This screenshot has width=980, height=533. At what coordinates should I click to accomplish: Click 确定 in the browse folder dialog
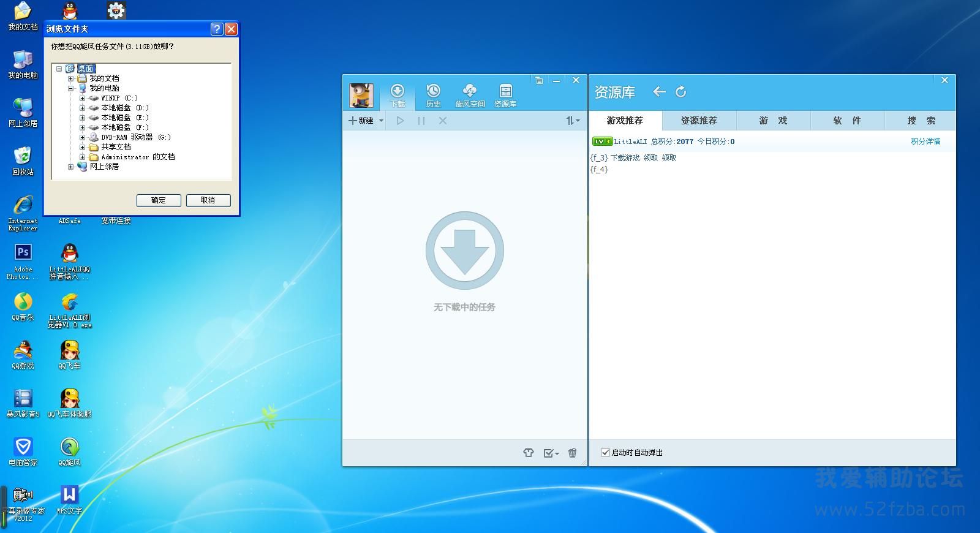click(158, 200)
